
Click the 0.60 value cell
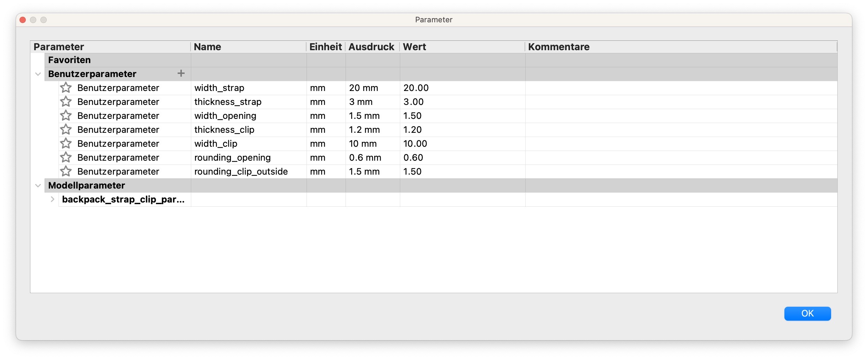click(463, 158)
